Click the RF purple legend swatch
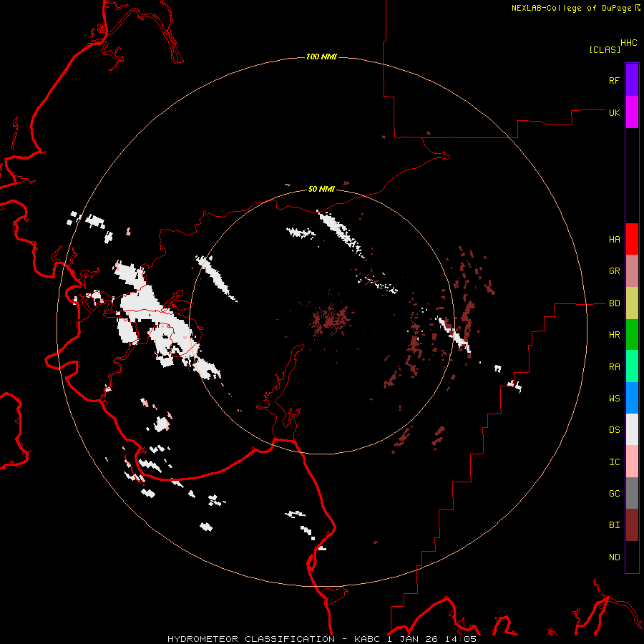644x644 pixels. (632, 80)
